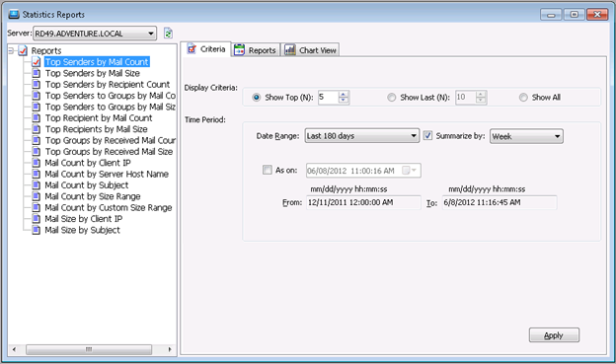Click the horizontal scrollbar thumb in tree panel

coord(89,349)
